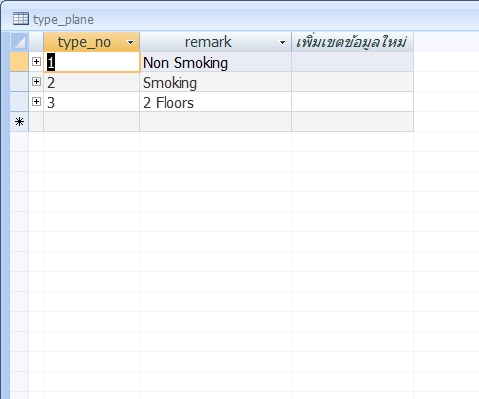Image resolution: width=479 pixels, height=399 pixels.
Task: Open the type_no column dropdown arrow
Action: [x=131, y=42]
